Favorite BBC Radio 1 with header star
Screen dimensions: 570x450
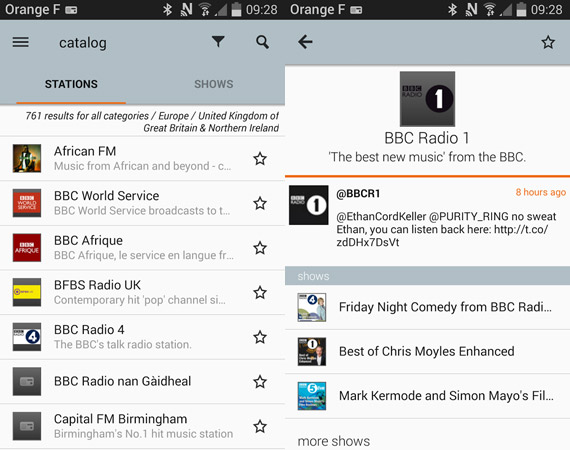tap(548, 43)
